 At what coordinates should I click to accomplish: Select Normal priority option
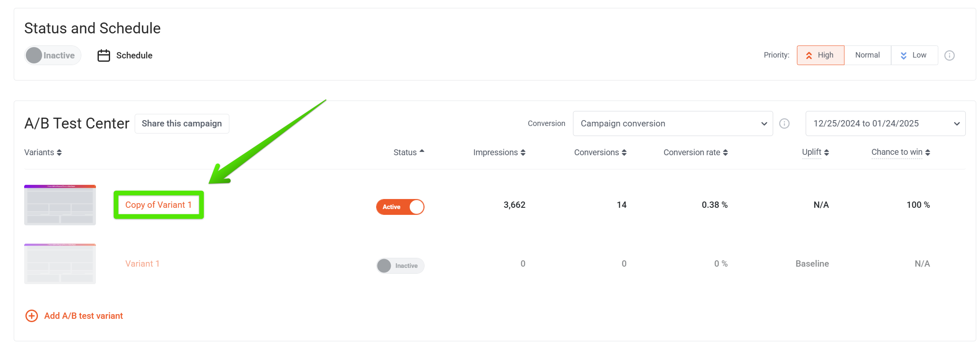click(x=867, y=55)
